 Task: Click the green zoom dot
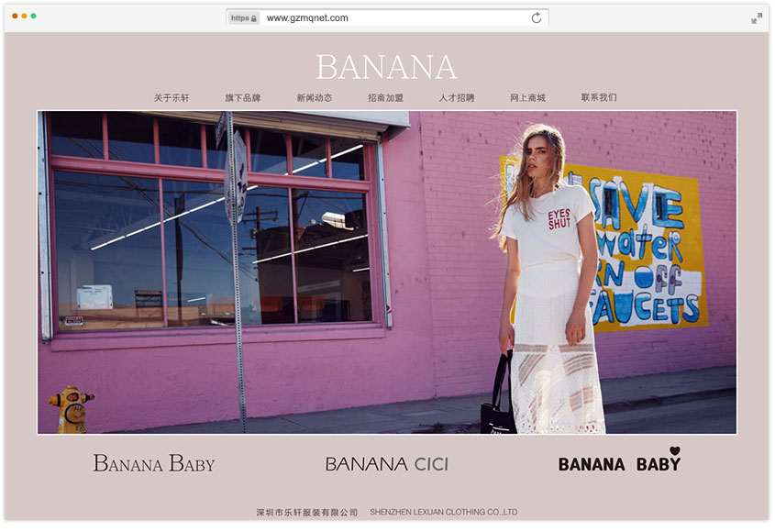coord(34,16)
